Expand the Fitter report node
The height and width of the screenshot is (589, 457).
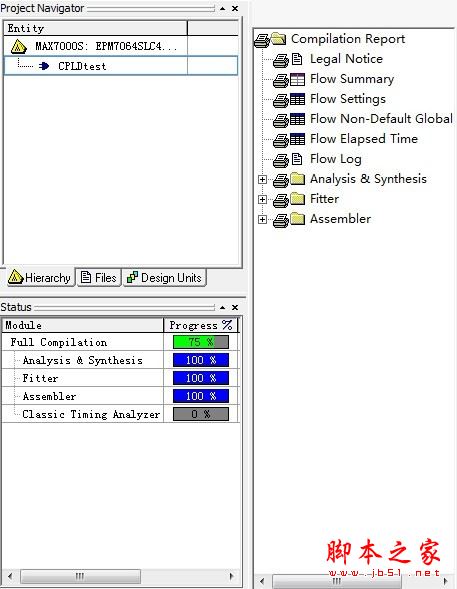(262, 199)
